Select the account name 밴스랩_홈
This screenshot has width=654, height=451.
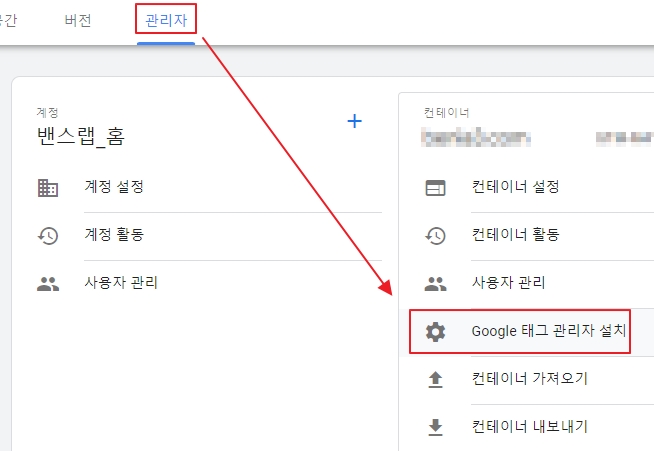click(81, 136)
